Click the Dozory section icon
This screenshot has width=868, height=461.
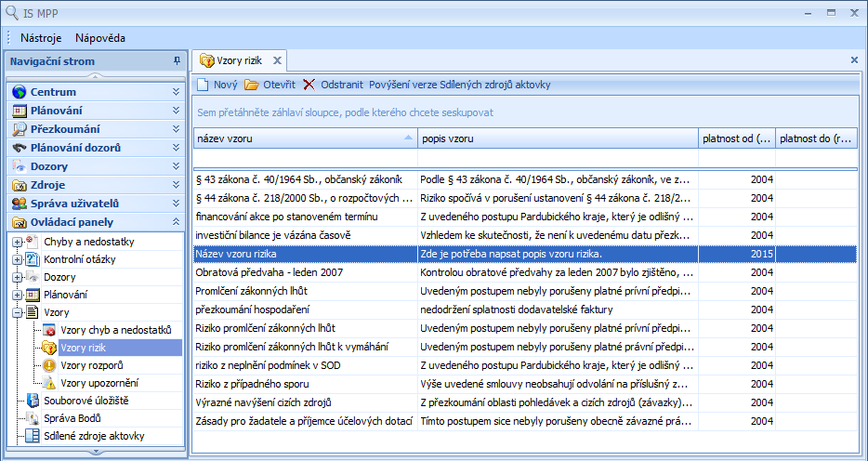coord(20,166)
